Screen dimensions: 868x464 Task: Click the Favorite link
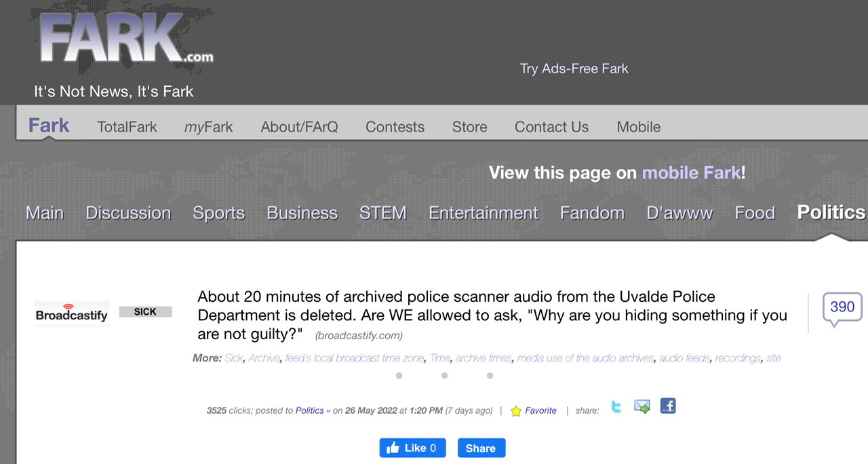(x=540, y=410)
